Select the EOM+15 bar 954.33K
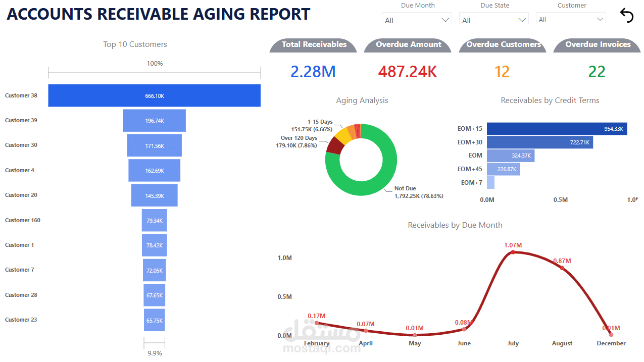 [x=557, y=129]
